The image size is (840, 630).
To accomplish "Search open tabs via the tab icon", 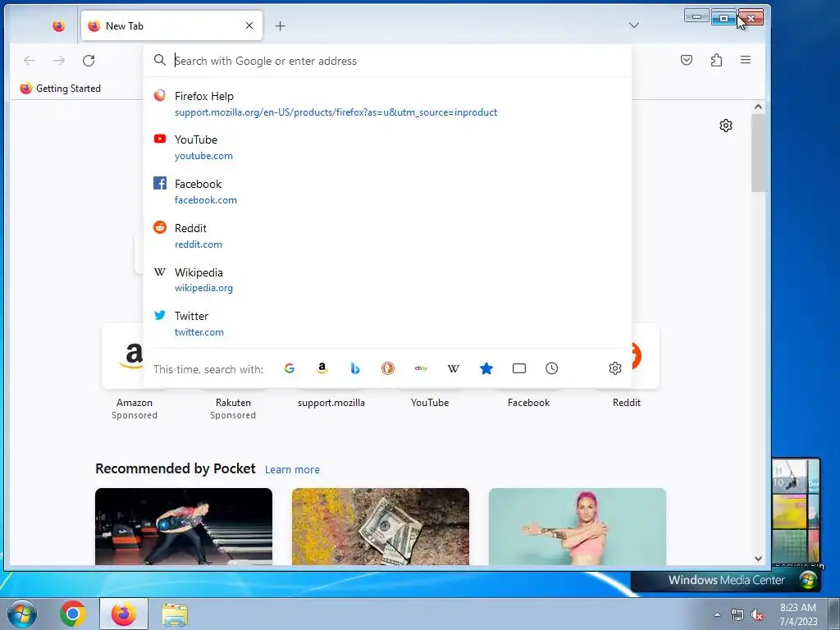I will (x=519, y=368).
